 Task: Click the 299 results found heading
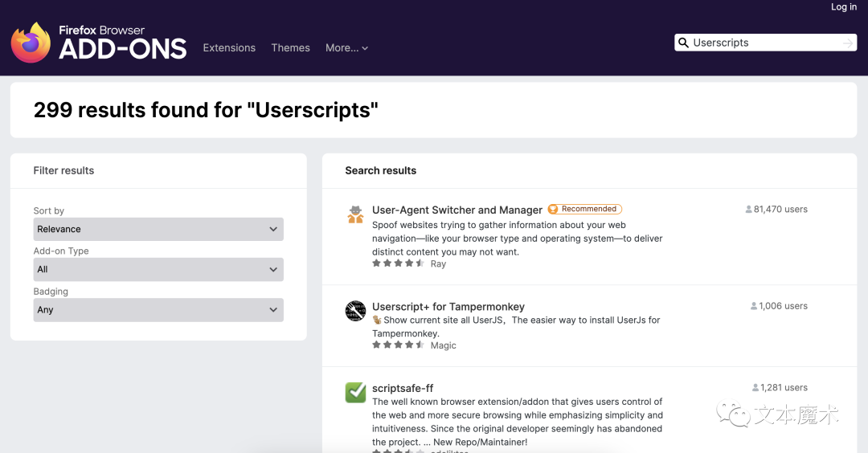(x=206, y=110)
